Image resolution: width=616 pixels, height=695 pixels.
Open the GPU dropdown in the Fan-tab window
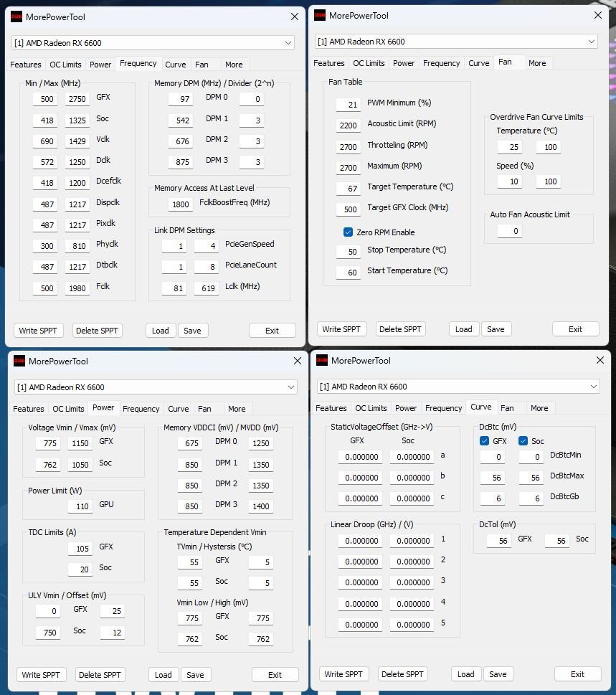(456, 42)
